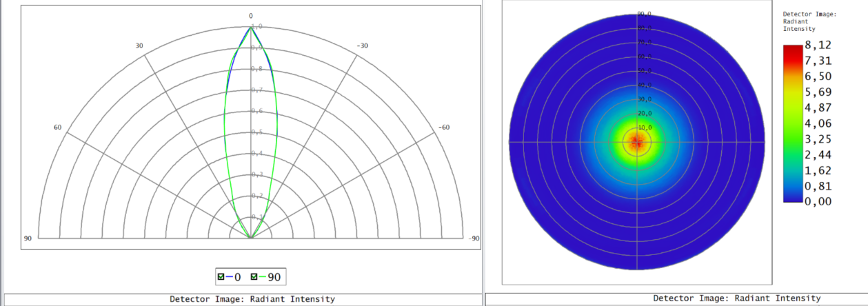Screen dimensions: 868x306
Task: Click the 90,0 ring label on intensity map
Action: pos(644,14)
